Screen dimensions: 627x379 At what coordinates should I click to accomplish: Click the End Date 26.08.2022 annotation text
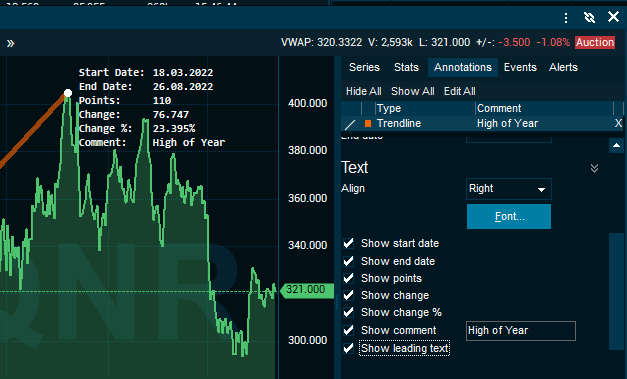[x=146, y=86]
